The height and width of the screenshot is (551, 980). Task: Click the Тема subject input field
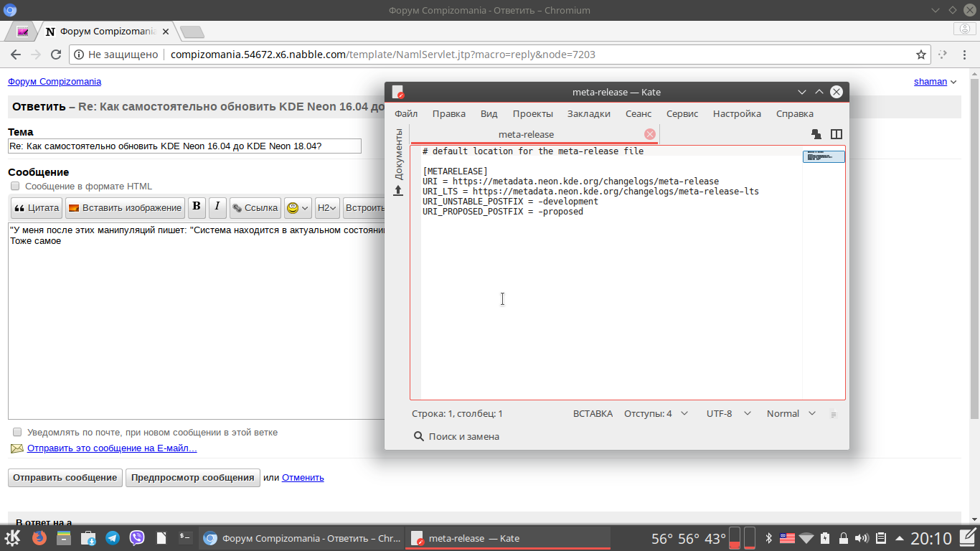coord(184,146)
